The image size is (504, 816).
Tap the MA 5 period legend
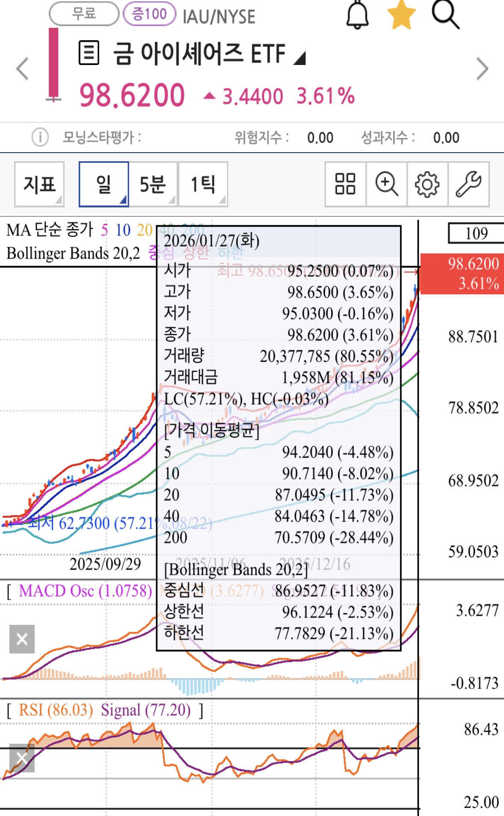point(104,230)
